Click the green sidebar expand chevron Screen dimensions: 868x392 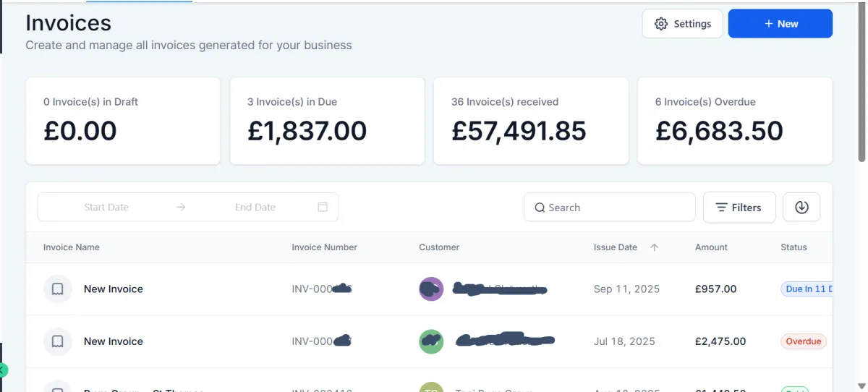(x=3, y=370)
